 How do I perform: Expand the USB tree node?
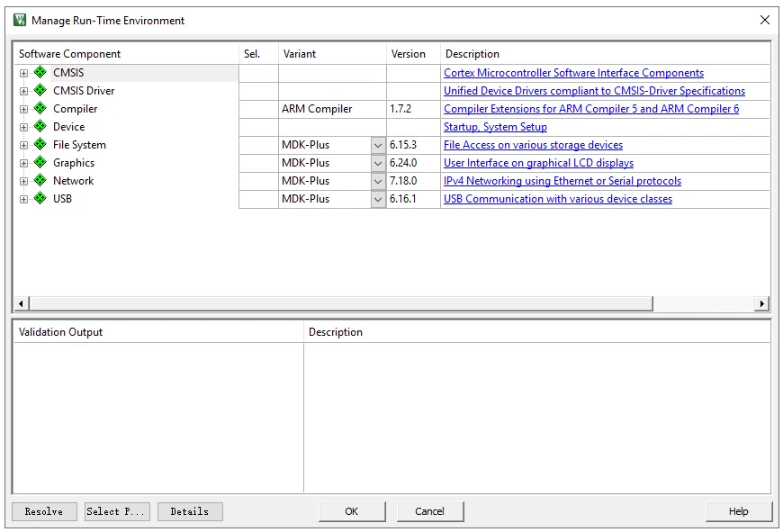click(23, 199)
